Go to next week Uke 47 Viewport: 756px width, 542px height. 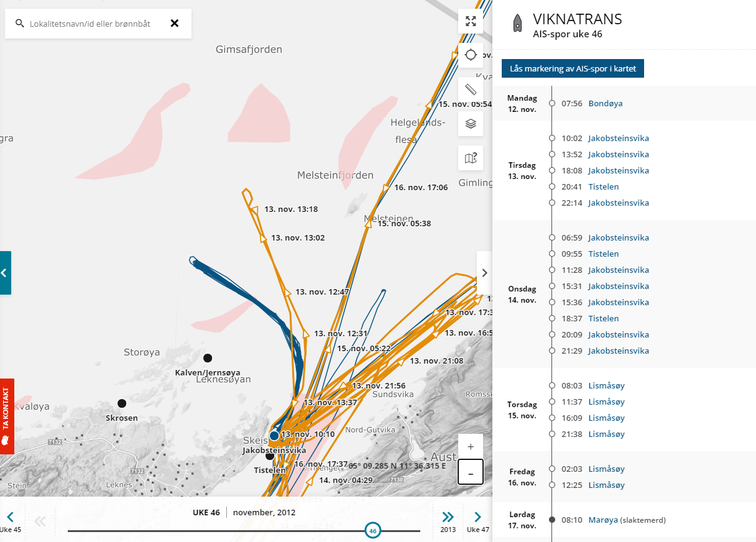pos(477,521)
